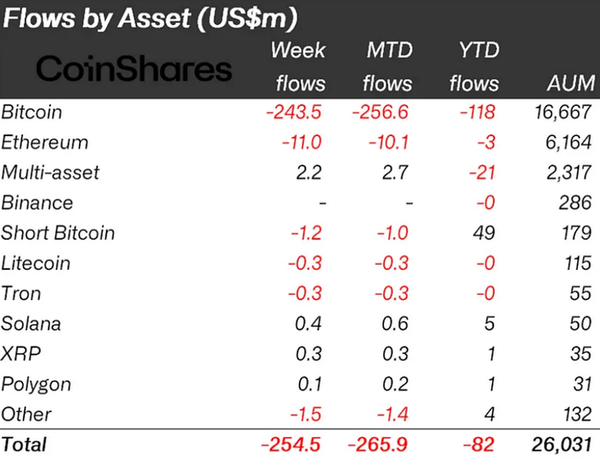Click the Tron row label
The width and height of the screenshot is (600, 468).
[x=22, y=293]
